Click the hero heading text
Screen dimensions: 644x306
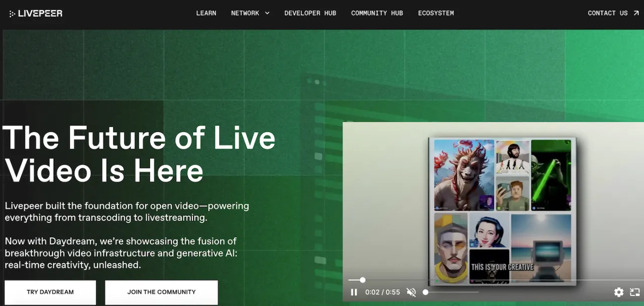[x=139, y=154]
